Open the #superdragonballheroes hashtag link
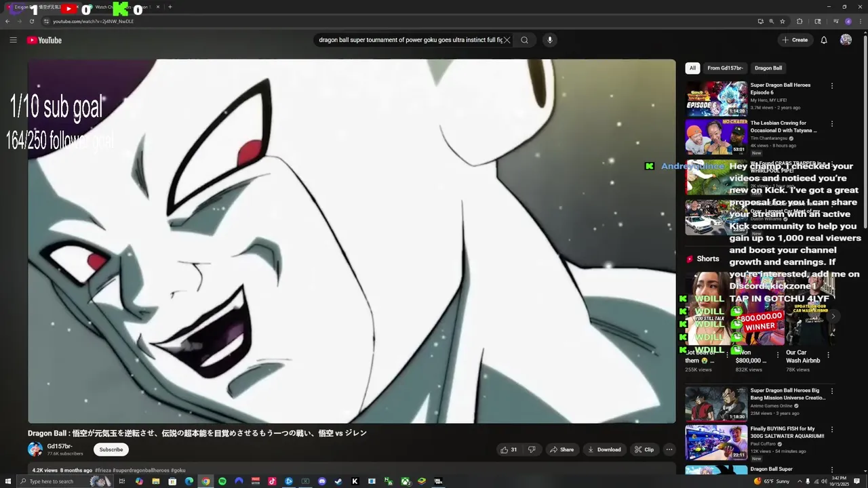This screenshot has height=488, width=868. pos(141,470)
